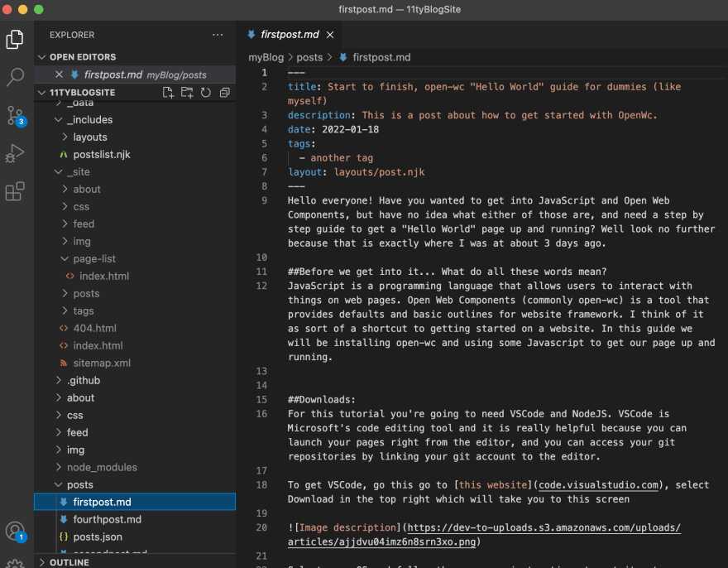Click the date value 2022-01-18

click(351, 129)
